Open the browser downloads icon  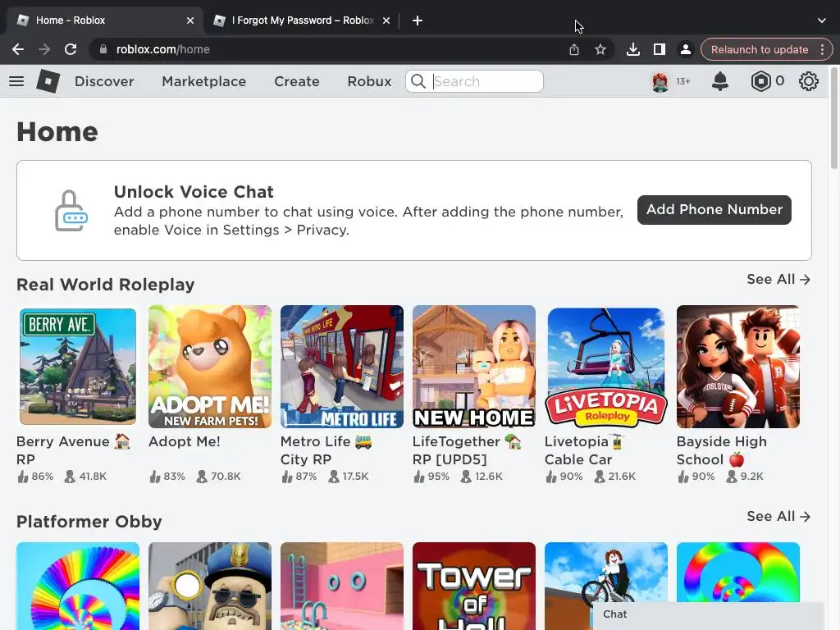point(632,49)
